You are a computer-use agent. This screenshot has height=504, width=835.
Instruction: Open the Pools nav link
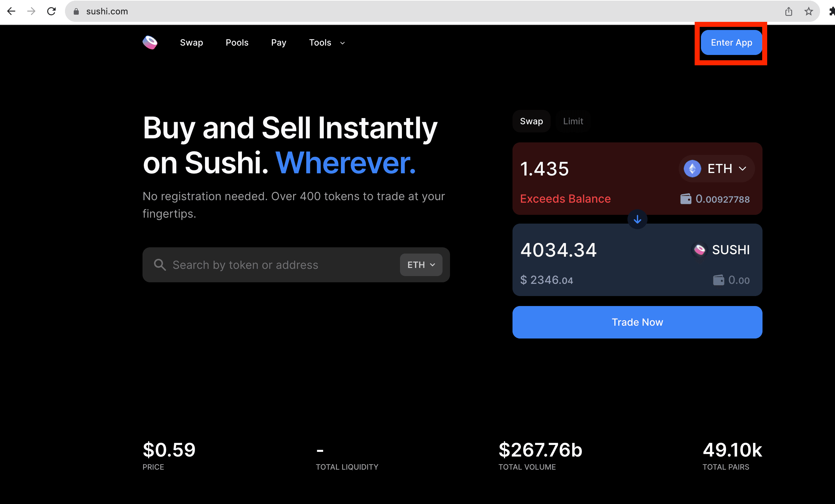[237, 43]
